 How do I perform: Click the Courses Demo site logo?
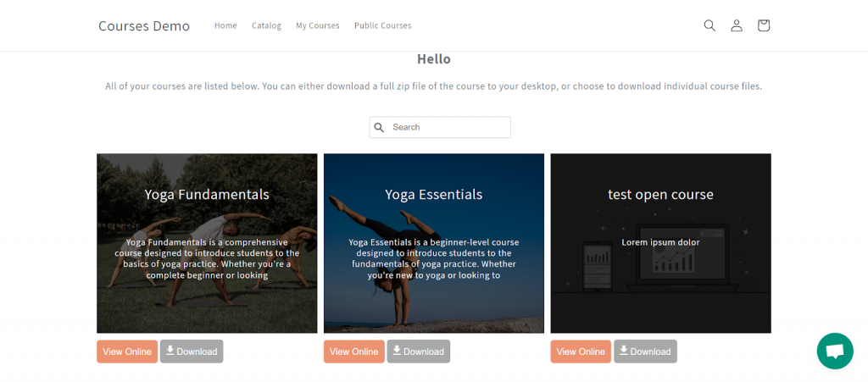tap(144, 25)
